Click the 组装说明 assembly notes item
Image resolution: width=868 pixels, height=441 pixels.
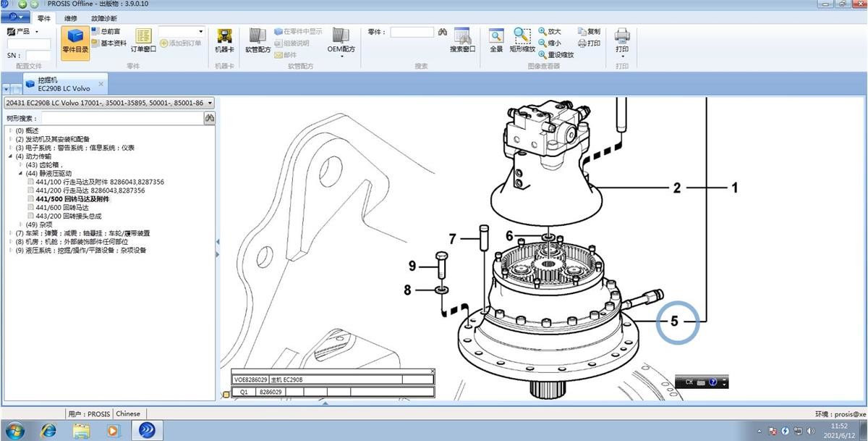click(292, 43)
